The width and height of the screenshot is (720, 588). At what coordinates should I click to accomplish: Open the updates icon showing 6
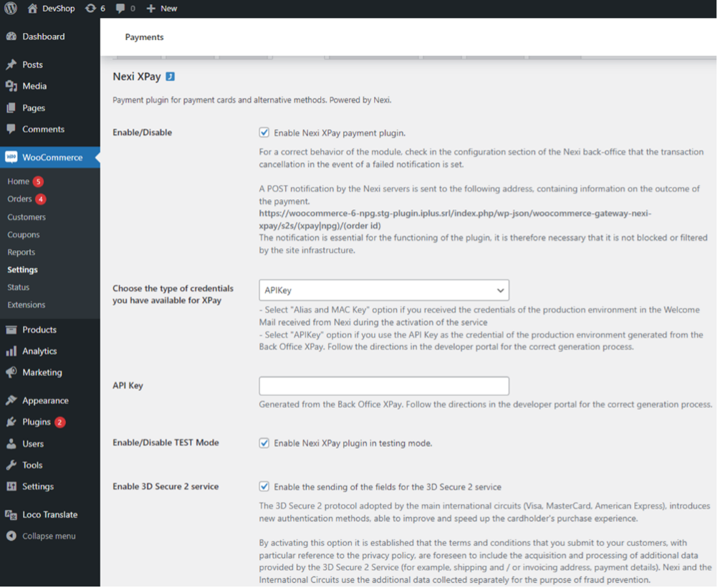click(90, 9)
